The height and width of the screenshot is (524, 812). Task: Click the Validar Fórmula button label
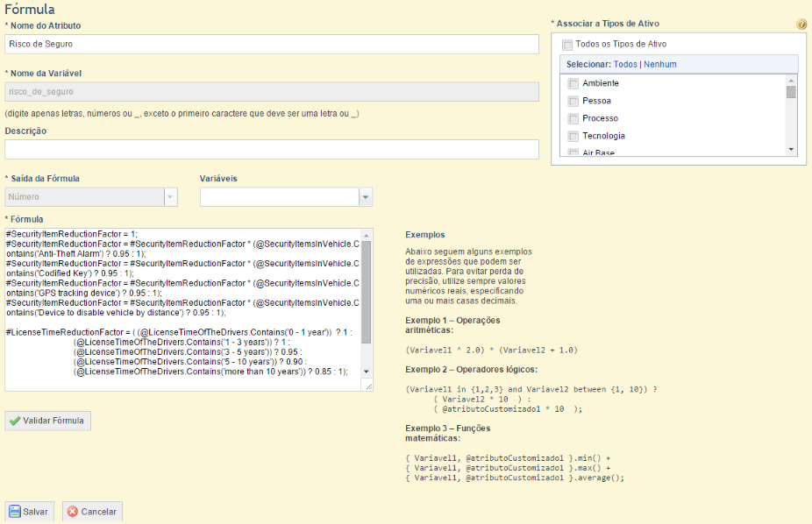[53, 421]
